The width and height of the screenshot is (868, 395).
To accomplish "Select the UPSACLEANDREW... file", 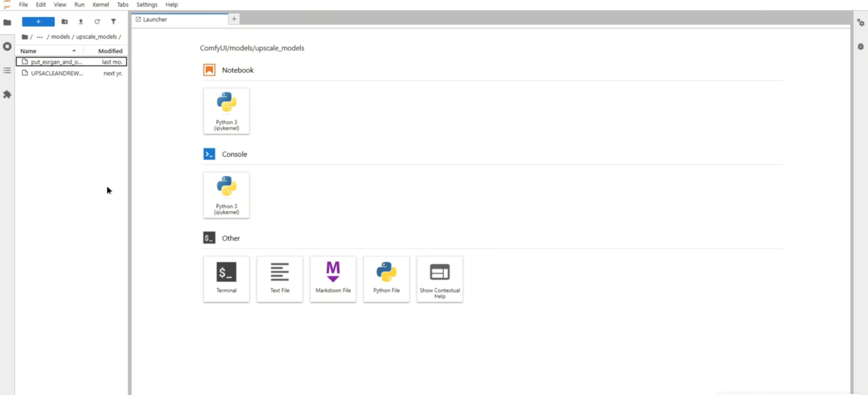I will (x=71, y=73).
